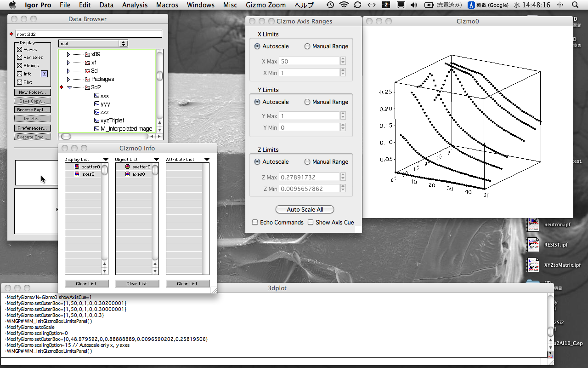
Task: Select Autoscale for Y Limits
Action: (257, 102)
